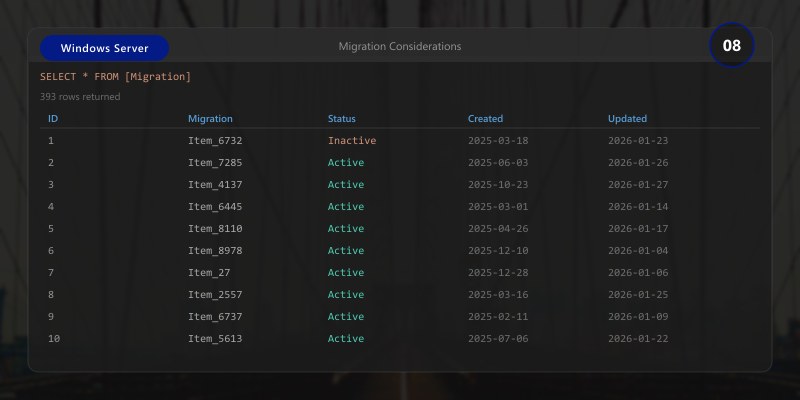
Task: Click the SELECT * FROM [Migration] query
Action: (115, 77)
